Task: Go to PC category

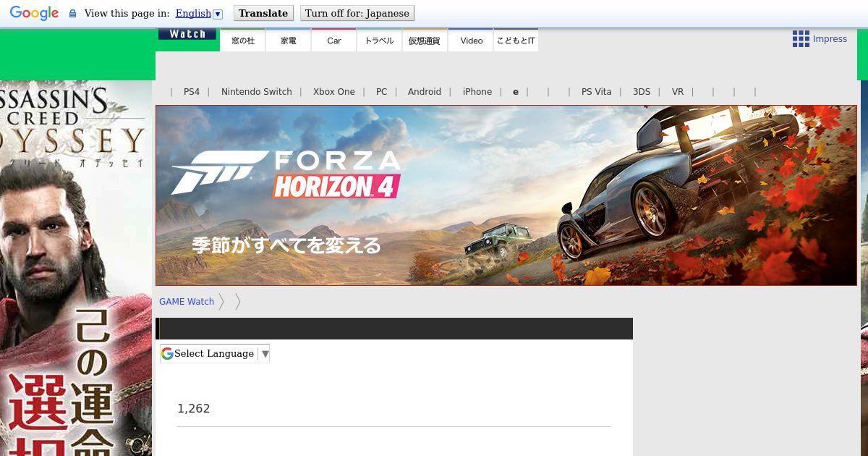Action: pyautogui.click(x=382, y=92)
